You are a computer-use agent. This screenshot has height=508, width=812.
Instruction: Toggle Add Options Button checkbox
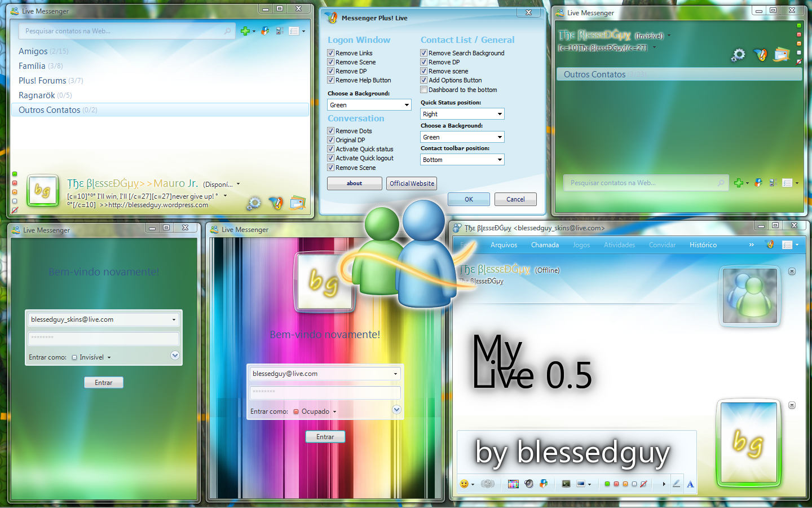point(423,80)
